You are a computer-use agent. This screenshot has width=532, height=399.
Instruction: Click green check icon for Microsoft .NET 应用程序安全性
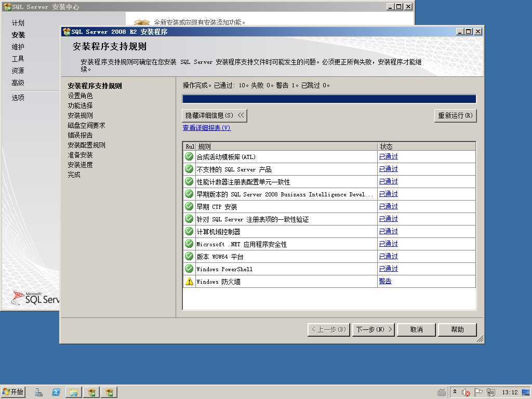[189, 244]
